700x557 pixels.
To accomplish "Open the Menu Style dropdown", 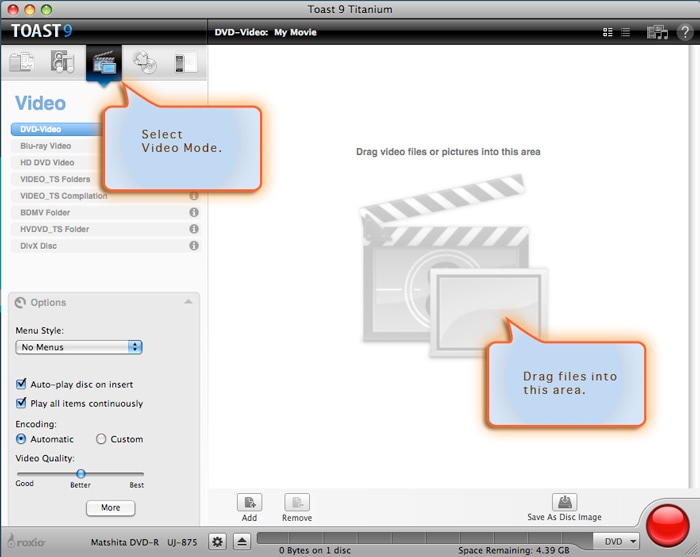I will pyautogui.click(x=79, y=347).
